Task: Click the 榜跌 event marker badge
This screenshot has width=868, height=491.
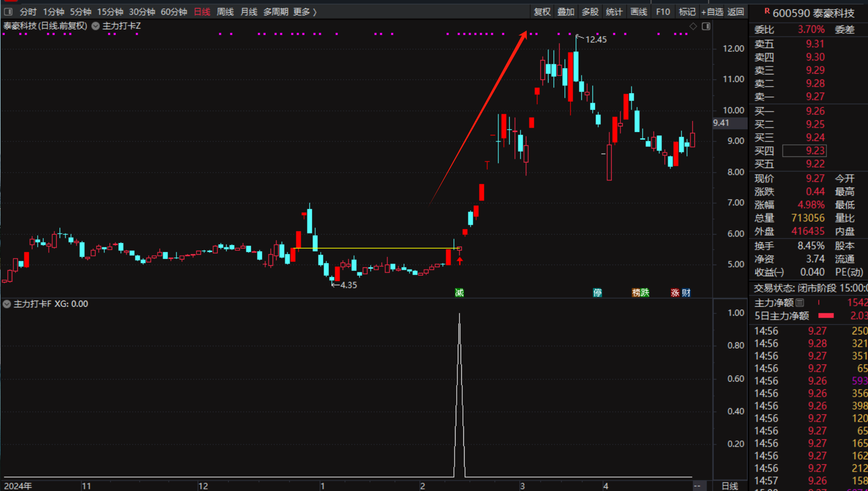Action: 640,292
